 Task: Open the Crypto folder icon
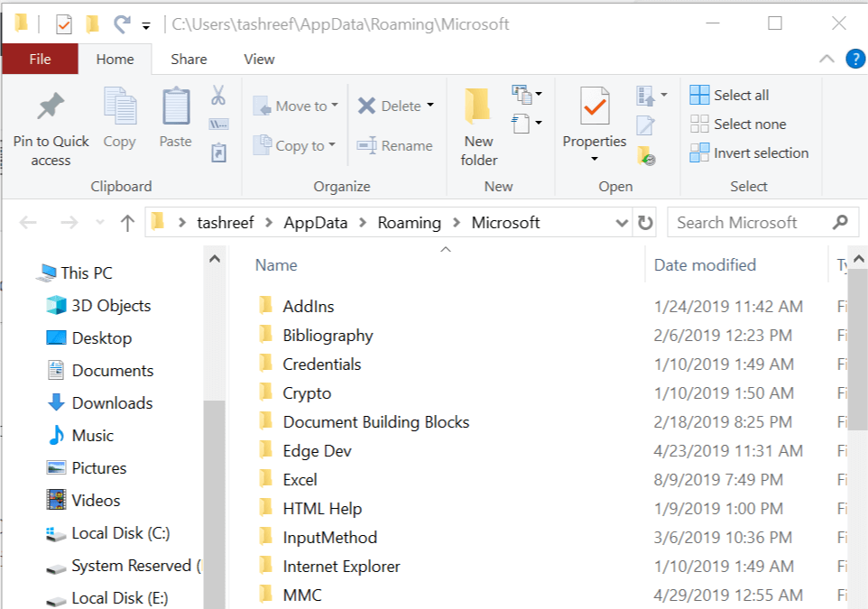coord(265,392)
